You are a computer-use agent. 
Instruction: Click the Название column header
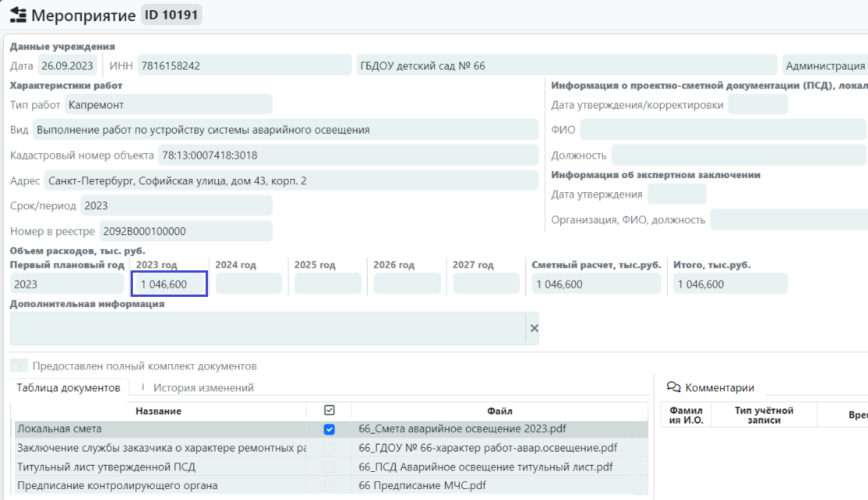tap(158, 411)
